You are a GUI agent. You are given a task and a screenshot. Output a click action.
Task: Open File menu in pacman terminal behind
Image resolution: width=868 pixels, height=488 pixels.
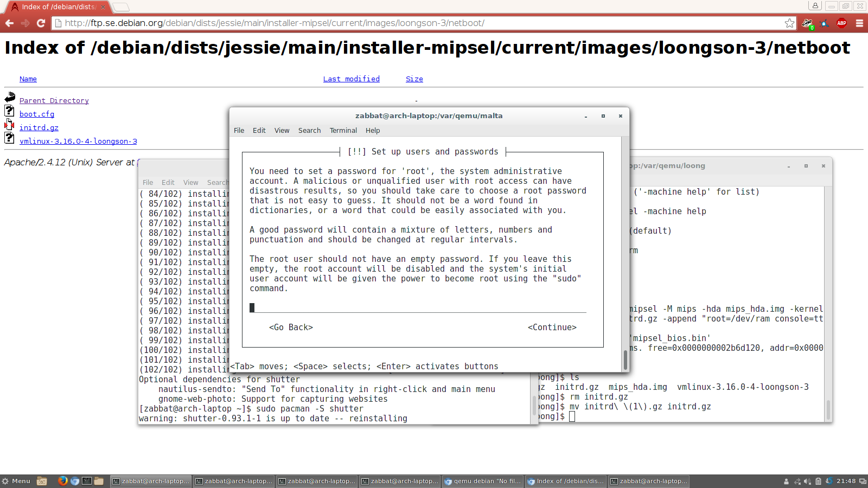[x=148, y=183]
